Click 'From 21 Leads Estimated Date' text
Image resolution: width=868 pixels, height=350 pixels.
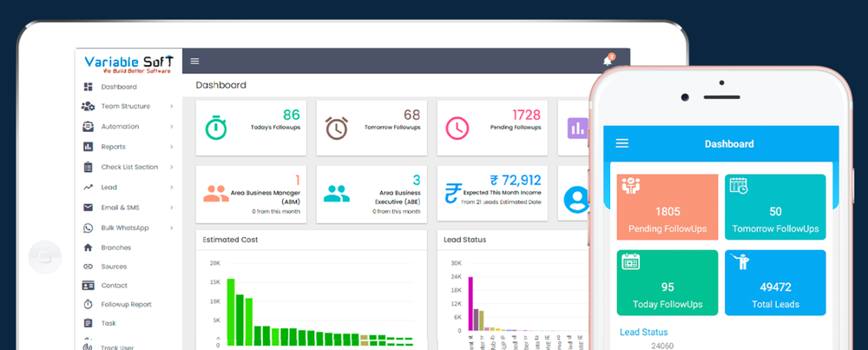501,202
